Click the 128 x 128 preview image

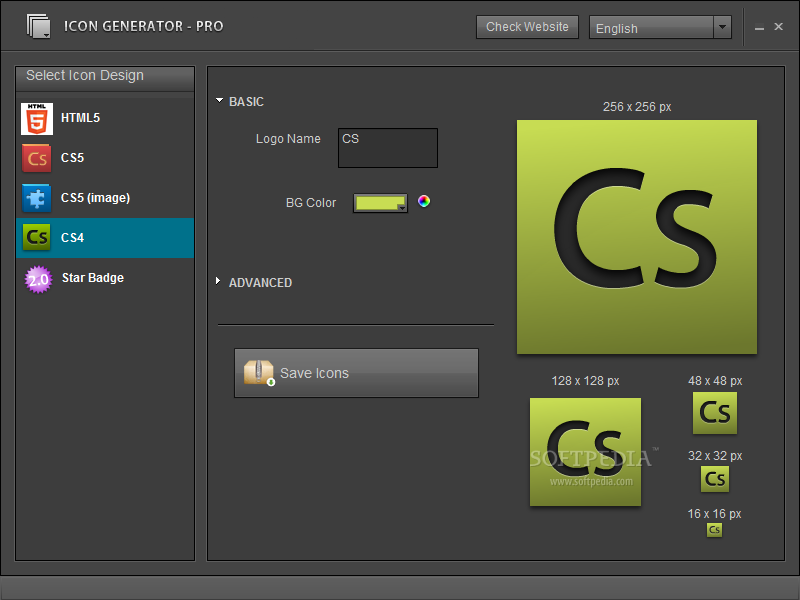tap(585, 452)
